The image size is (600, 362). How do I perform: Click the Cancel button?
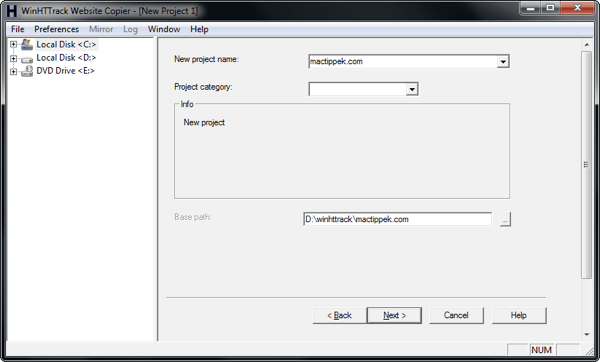click(456, 315)
